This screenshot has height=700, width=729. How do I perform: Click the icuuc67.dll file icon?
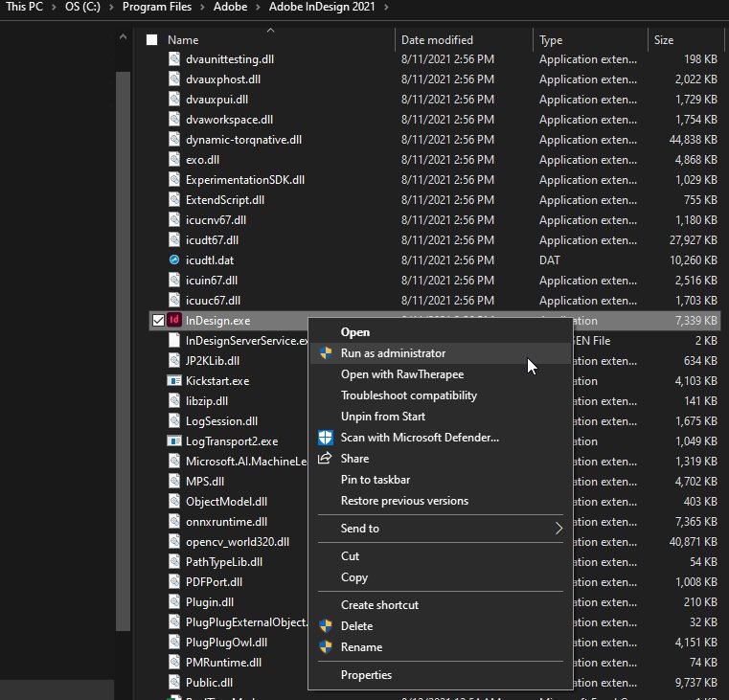(x=174, y=301)
